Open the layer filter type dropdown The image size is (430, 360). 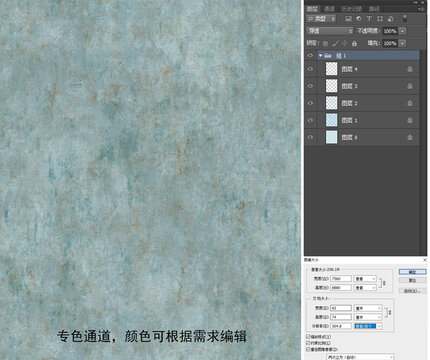tap(321, 19)
